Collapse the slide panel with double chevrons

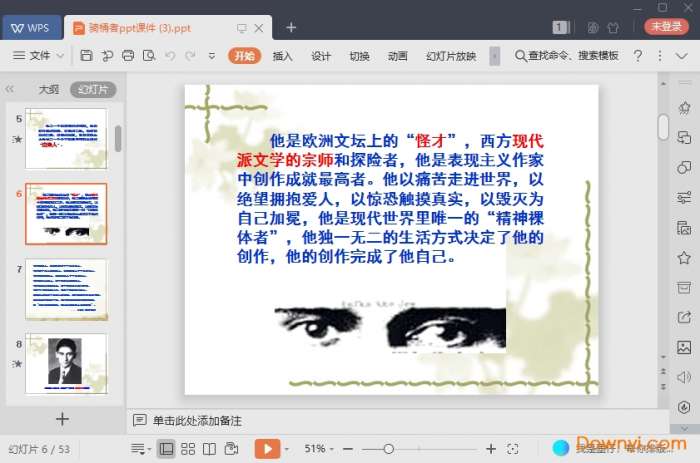tap(9, 89)
